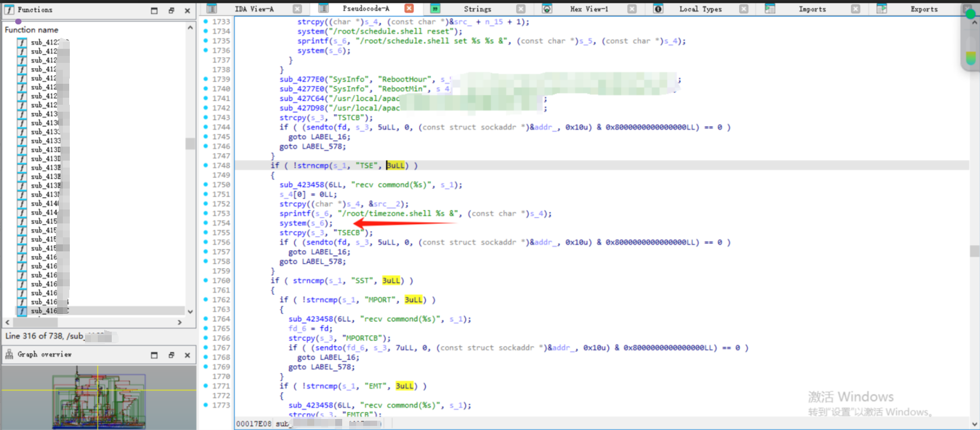Image resolution: width=980 pixels, height=430 pixels.
Task: Toggle breakpoint dot at line 1771
Action: point(205,386)
